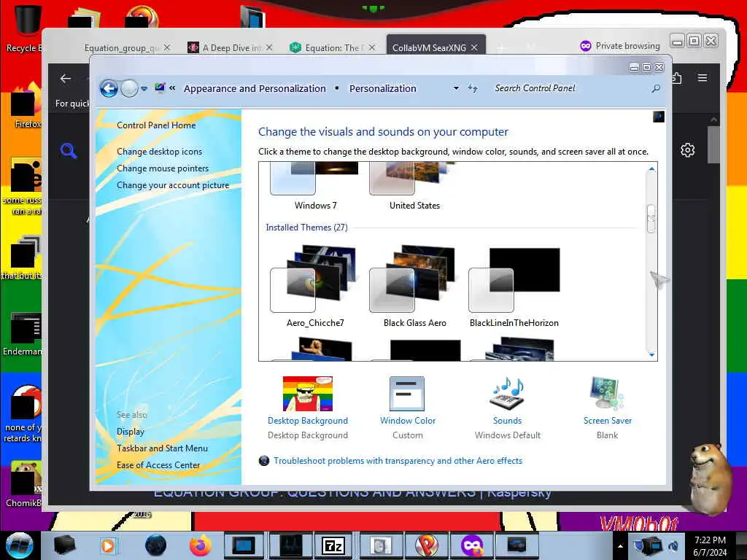The height and width of the screenshot is (560, 747).
Task: Open Firefox from the taskbar
Action: [200, 545]
